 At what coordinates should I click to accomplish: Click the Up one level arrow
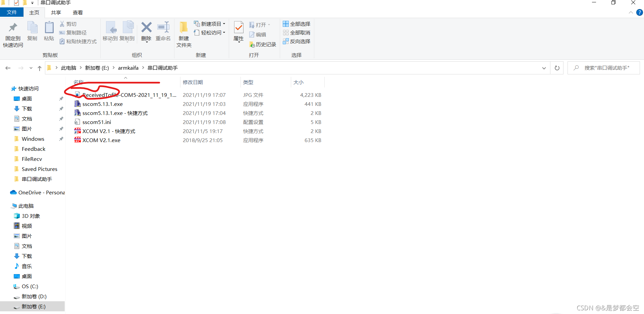click(40, 68)
